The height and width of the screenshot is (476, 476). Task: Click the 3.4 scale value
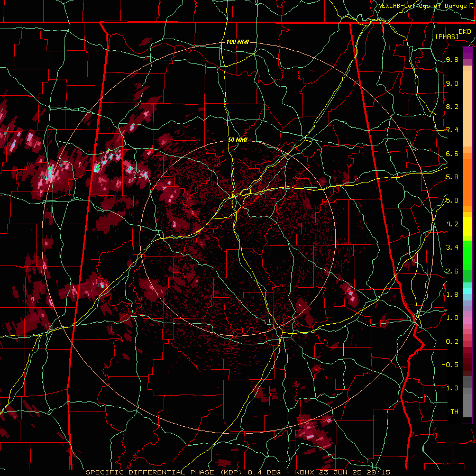pyautogui.click(x=452, y=248)
